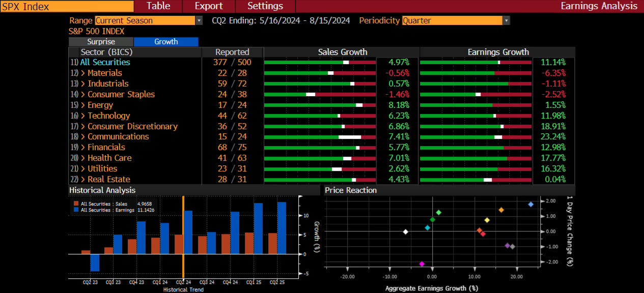
Task: Click the blue CQ2 25 earnings bar
Action: tap(282, 228)
